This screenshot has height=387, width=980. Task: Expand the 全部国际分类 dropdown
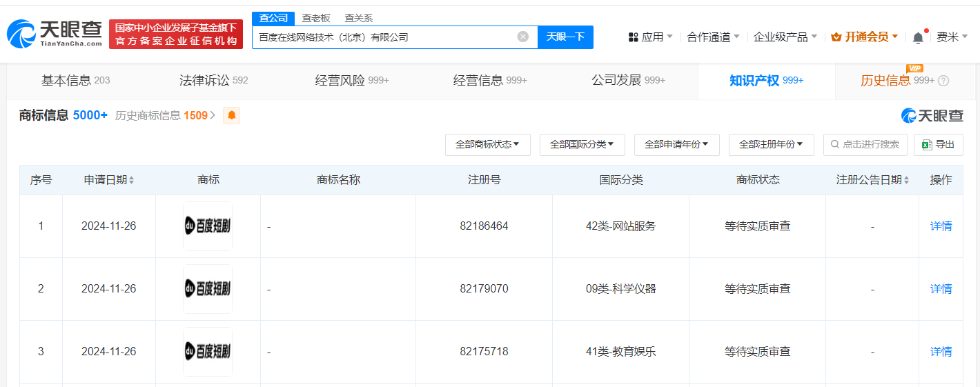coord(582,144)
